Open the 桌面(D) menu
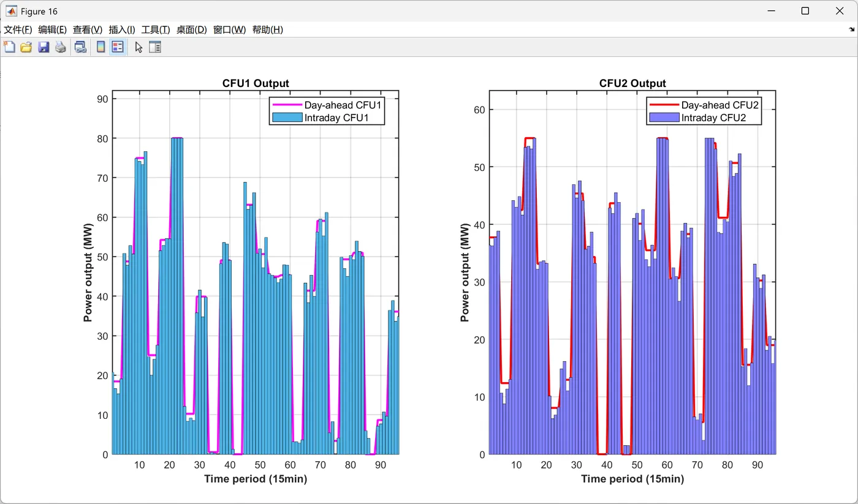Screen dimensions: 858x504 pos(192,29)
